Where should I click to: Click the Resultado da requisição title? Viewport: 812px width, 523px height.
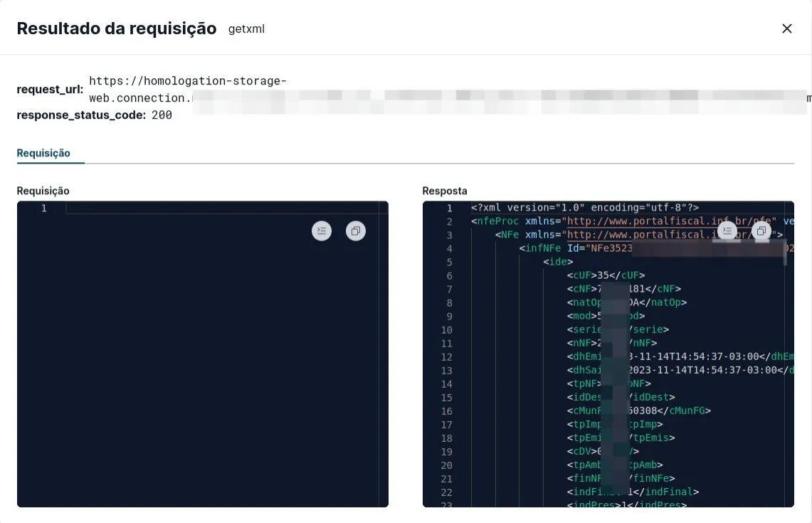(x=117, y=28)
